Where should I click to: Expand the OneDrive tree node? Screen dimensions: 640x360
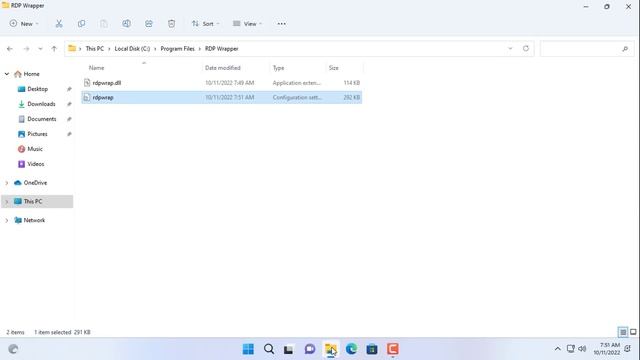pos(7,183)
